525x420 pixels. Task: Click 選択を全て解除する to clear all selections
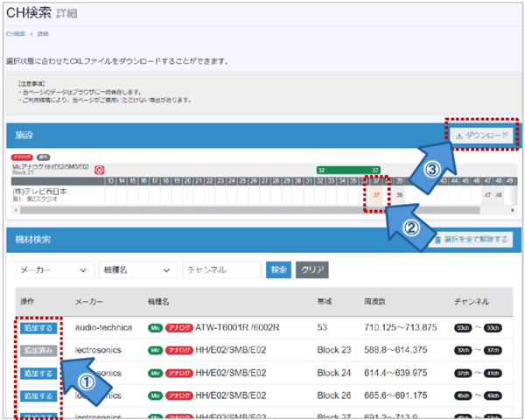pyautogui.click(x=472, y=240)
